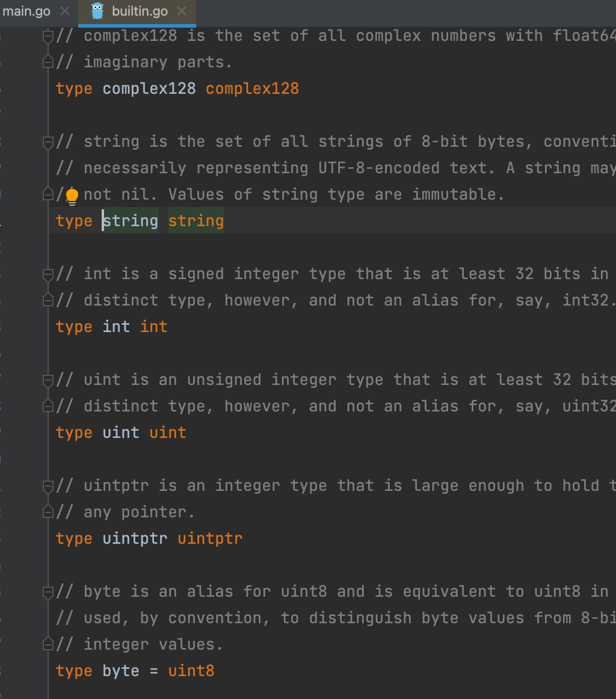Close the builtin.go tab
The height and width of the screenshot is (699, 616).
click(x=182, y=11)
